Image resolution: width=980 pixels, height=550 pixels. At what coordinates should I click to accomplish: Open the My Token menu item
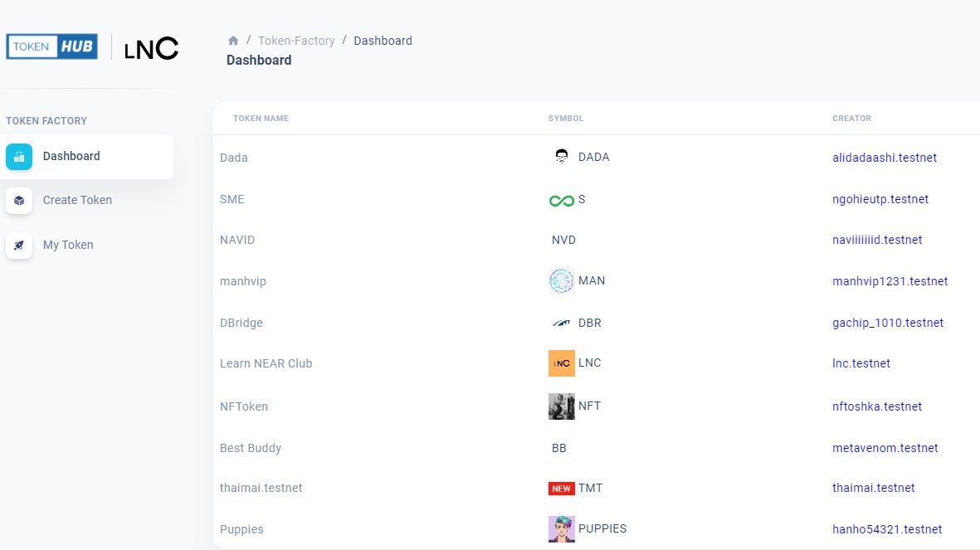pos(68,245)
